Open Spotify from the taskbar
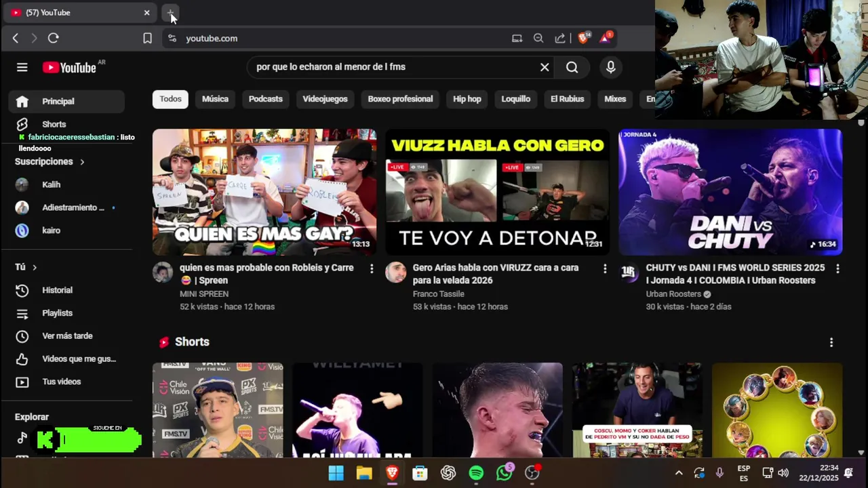This screenshot has height=488, width=868. (x=476, y=473)
